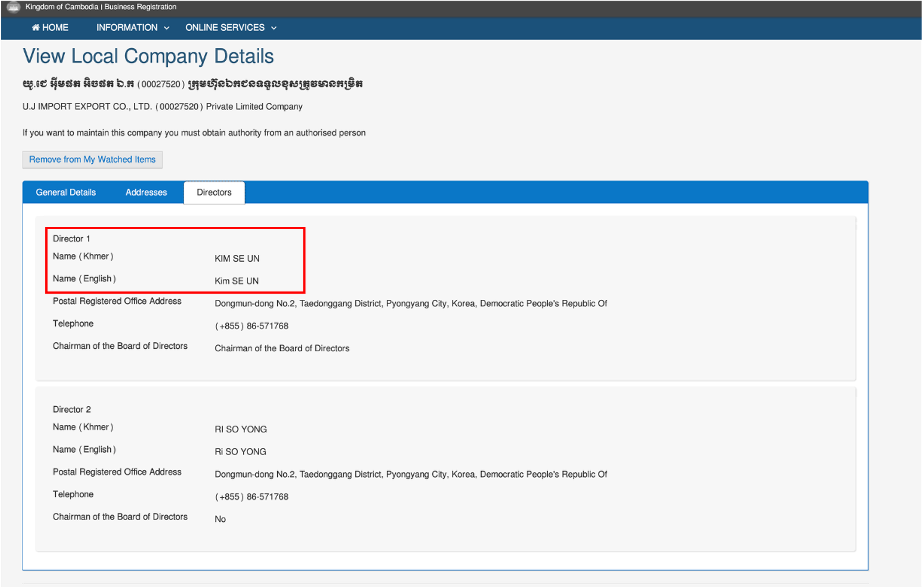Click the Director 1 Khmer name KIM SE UN

point(237,258)
